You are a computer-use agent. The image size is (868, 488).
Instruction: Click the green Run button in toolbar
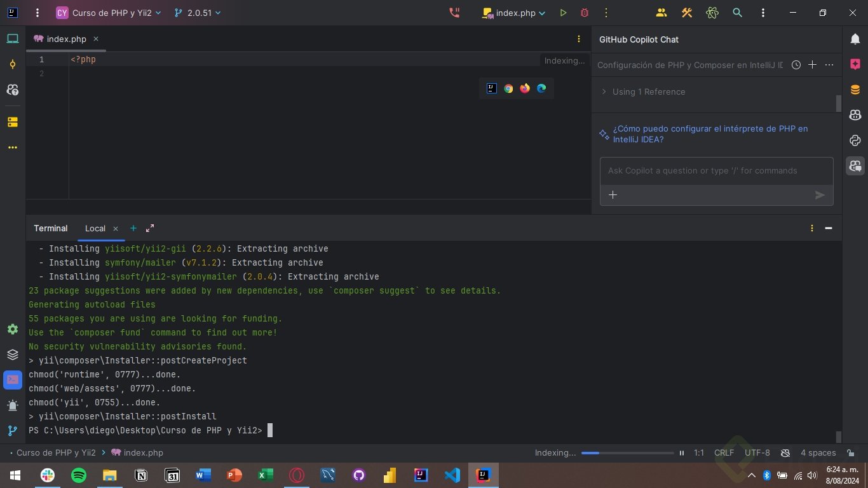pos(563,13)
